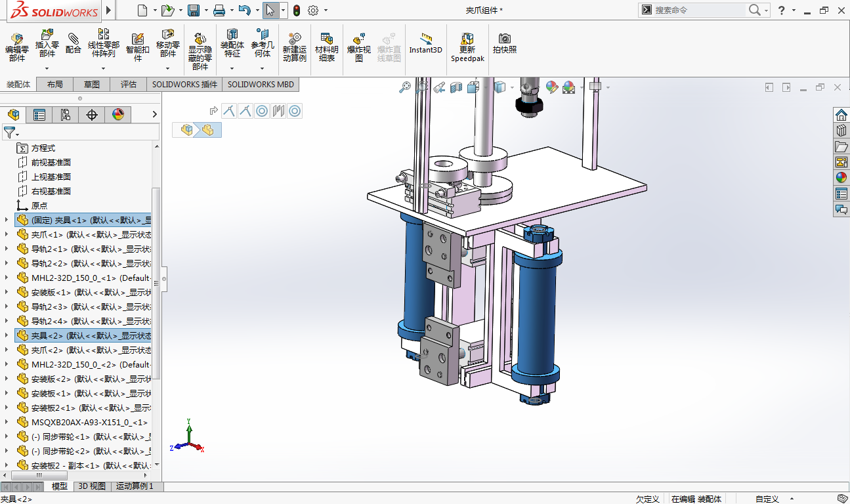The width and height of the screenshot is (850, 504).
Task: Open the FeatureManager filter funnel dropdown
Action: click(x=11, y=133)
